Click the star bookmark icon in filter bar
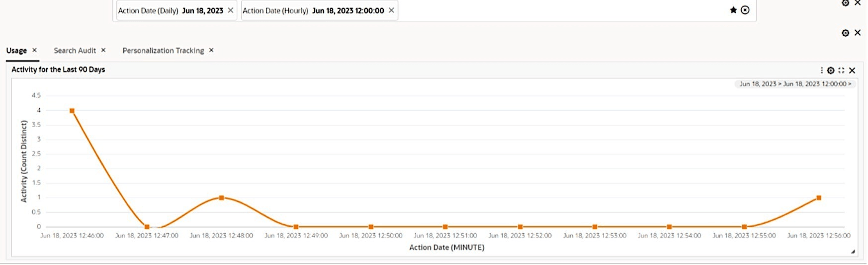868x265 pixels. pyautogui.click(x=733, y=10)
